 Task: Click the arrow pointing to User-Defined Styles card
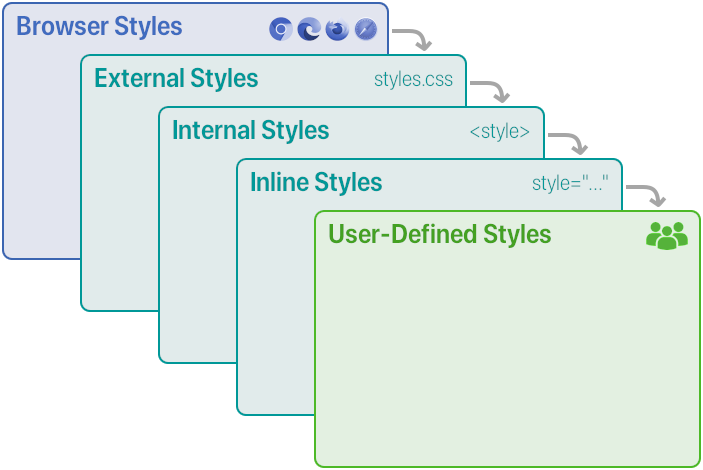tap(647, 194)
